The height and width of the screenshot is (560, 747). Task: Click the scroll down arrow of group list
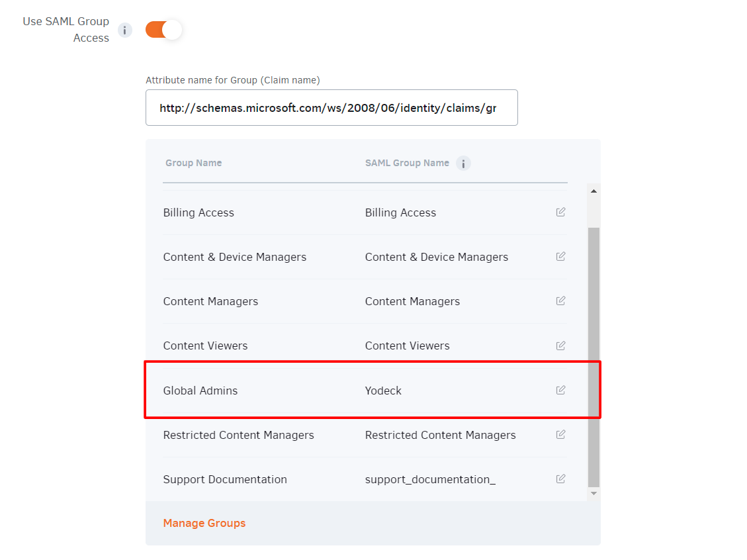[593, 493]
